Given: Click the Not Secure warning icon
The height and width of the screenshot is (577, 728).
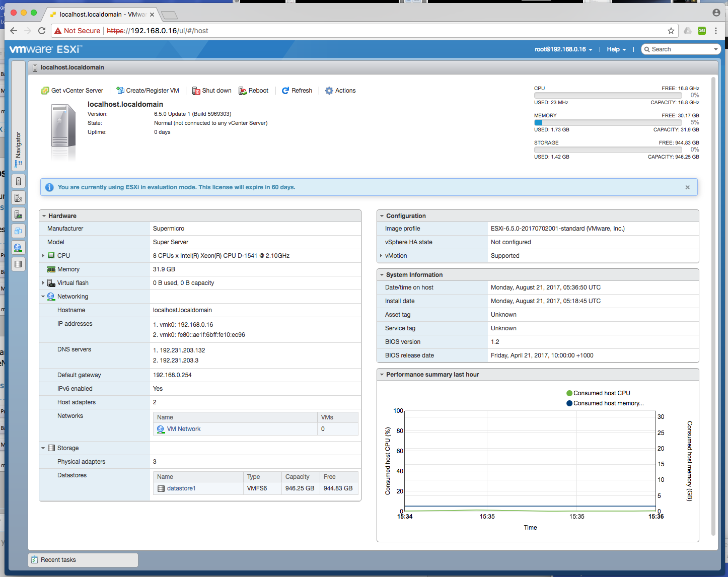Looking at the screenshot, I should coord(58,31).
